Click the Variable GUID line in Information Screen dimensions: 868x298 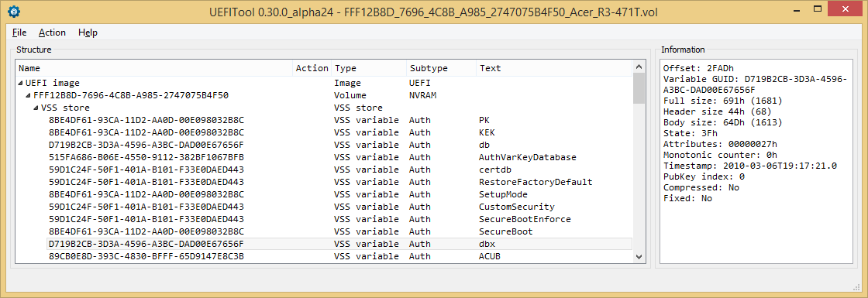point(755,84)
